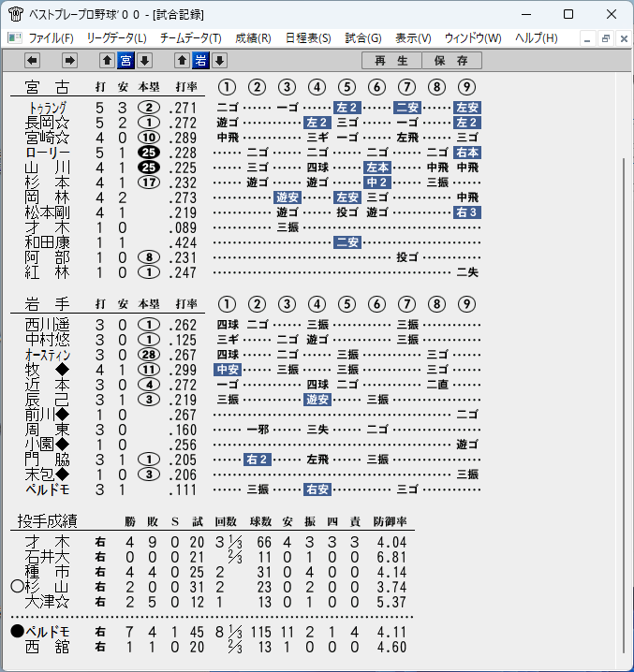Click the down arrow after 宮 icon
This screenshot has height=672, width=634.
pos(144,61)
